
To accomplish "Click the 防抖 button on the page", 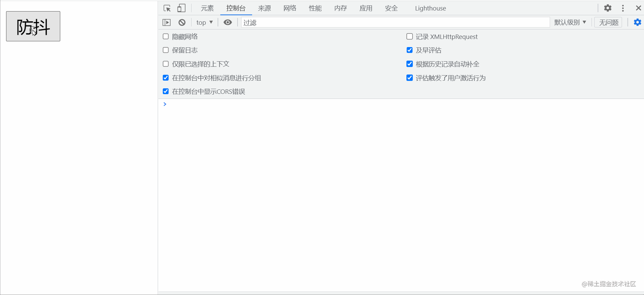I will pos(33,26).
